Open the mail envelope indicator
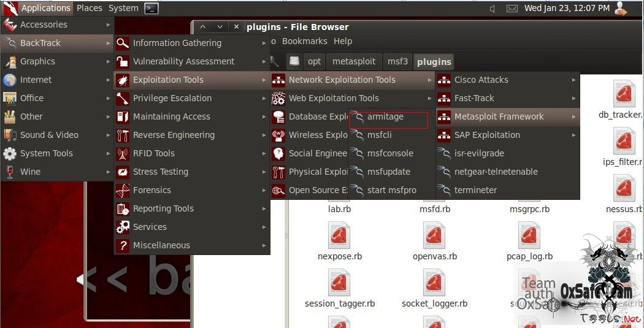644x328 pixels. (512, 9)
